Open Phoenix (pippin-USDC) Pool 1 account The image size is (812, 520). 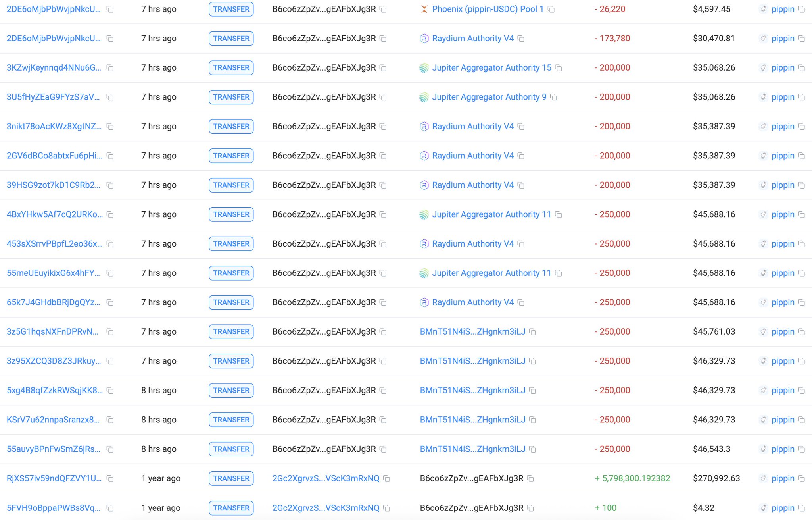[x=488, y=9]
